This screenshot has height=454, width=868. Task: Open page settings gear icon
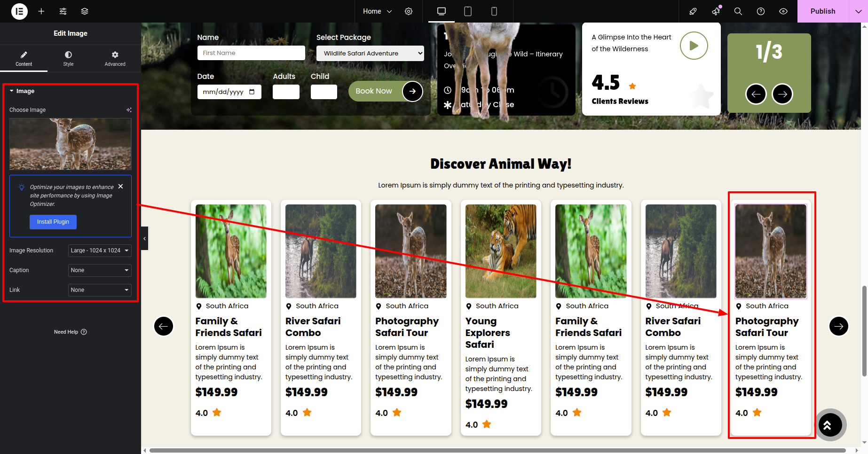(x=409, y=11)
